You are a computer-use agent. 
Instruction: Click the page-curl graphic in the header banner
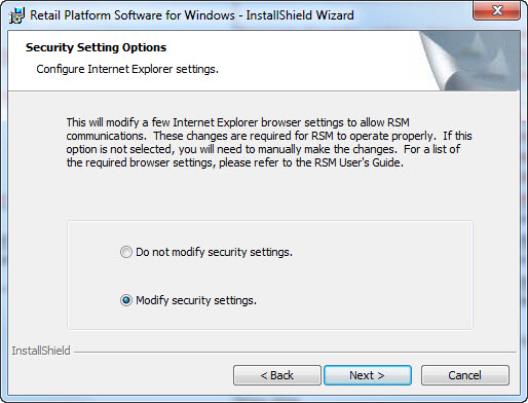pyautogui.click(x=470, y=61)
